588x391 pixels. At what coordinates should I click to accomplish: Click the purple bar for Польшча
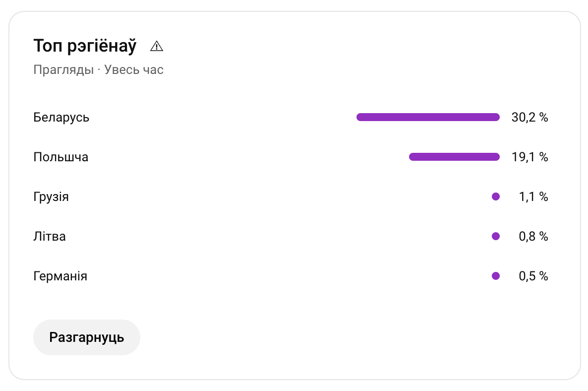coord(454,157)
